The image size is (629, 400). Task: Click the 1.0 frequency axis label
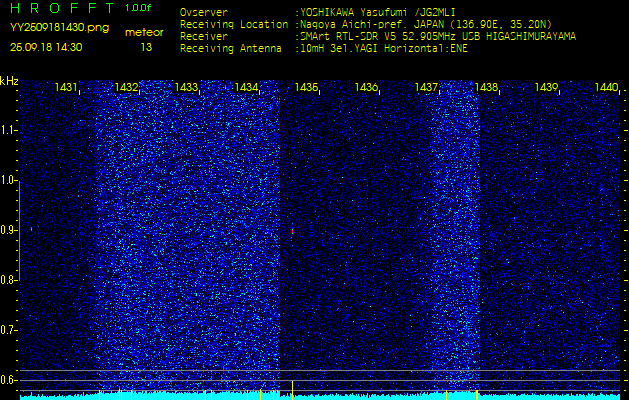[7, 180]
